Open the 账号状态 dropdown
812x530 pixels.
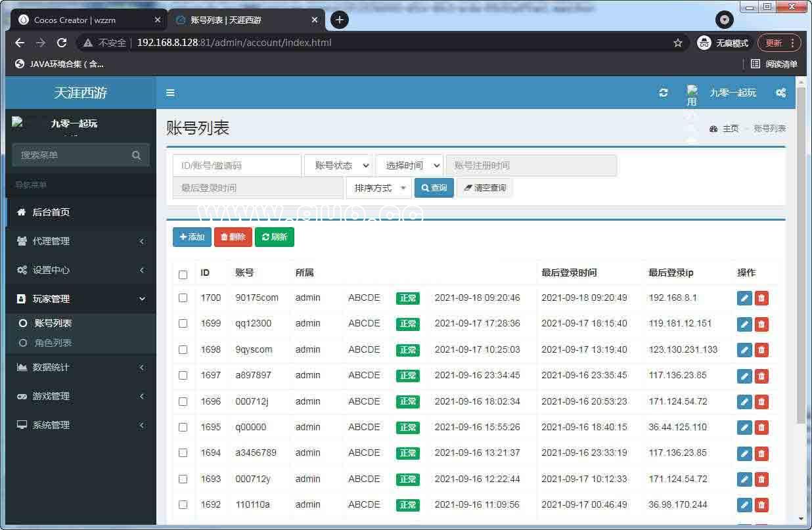[x=338, y=166]
